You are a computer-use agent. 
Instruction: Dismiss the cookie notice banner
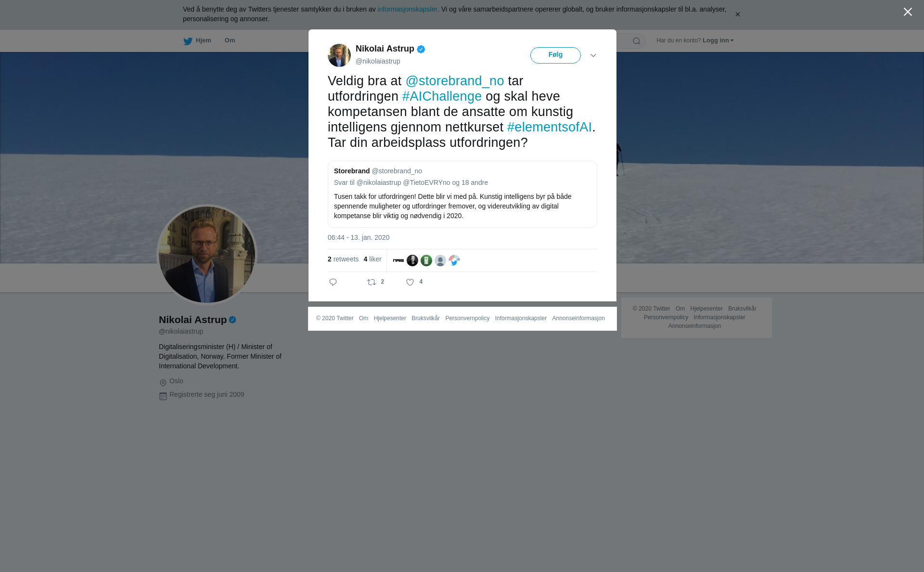[737, 14]
